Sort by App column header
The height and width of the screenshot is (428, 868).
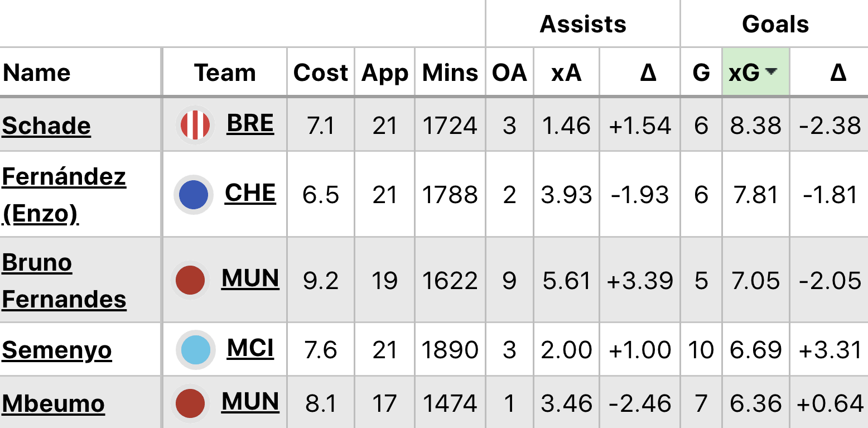pos(385,73)
